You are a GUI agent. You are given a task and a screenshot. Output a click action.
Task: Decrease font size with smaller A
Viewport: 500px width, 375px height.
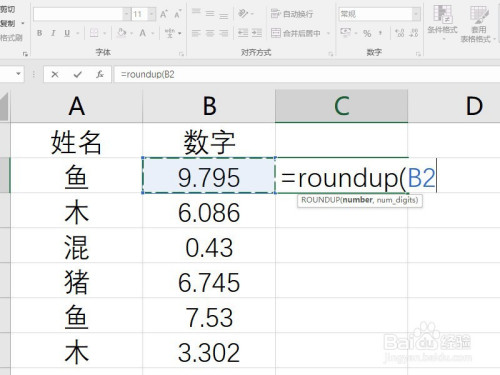pos(177,14)
